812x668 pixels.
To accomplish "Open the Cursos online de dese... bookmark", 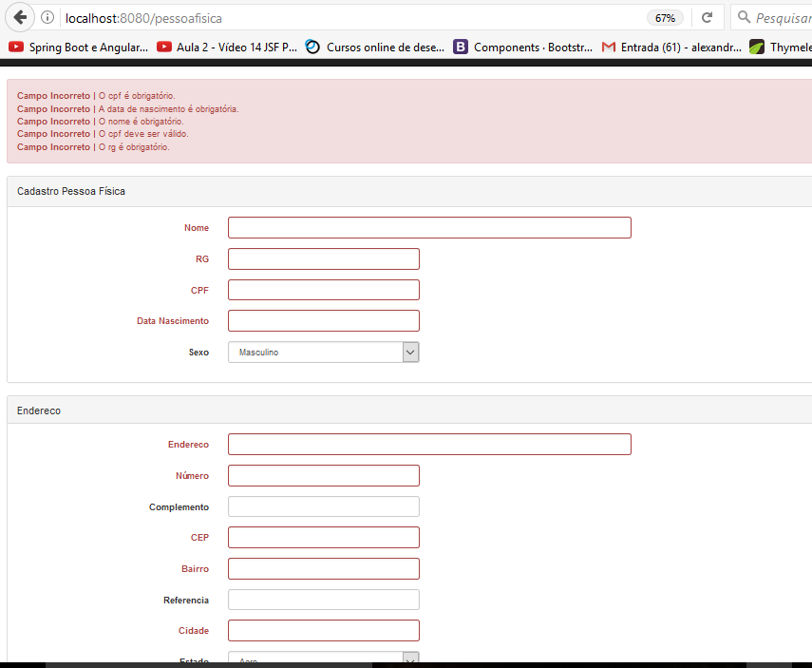I will point(375,48).
